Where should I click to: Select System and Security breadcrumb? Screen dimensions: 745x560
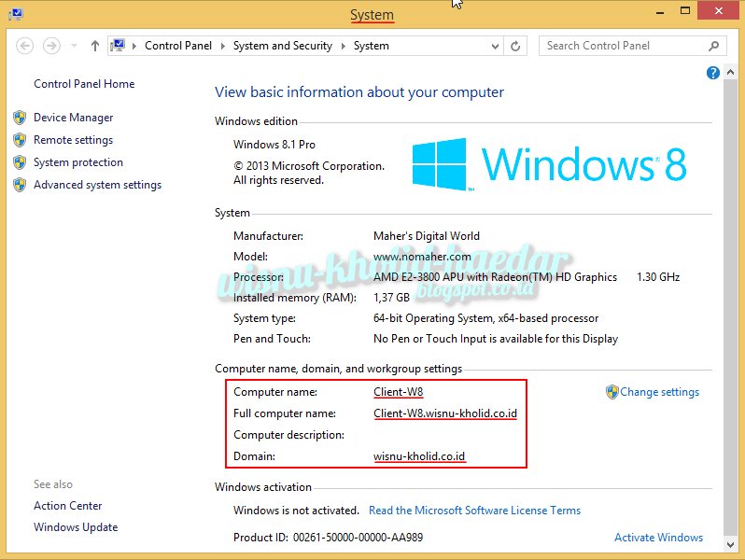tap(283, 46)
